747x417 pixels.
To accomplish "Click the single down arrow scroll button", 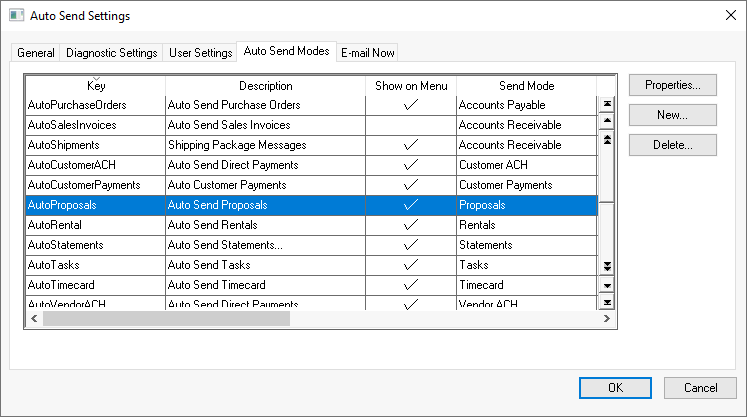I will tap(606, 285).
